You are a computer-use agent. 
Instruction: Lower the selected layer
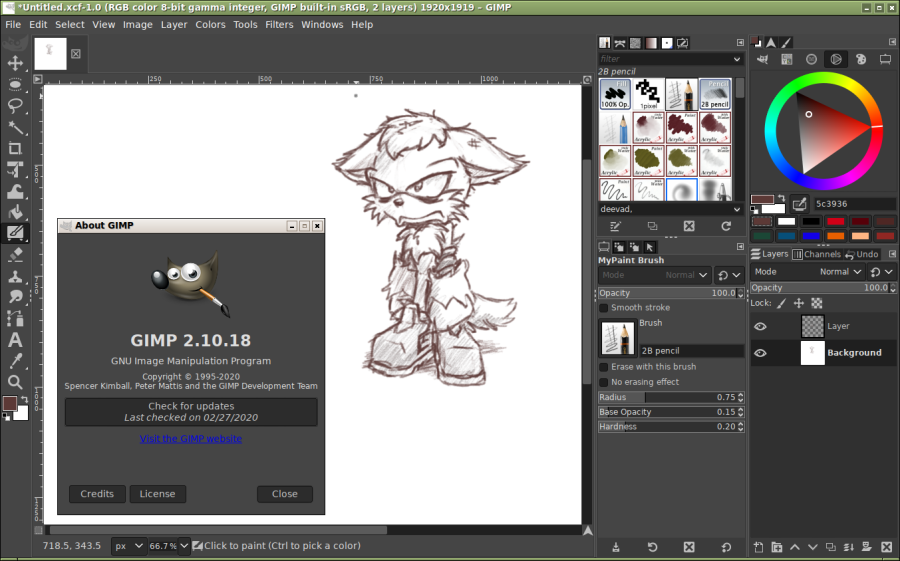pyautogui.click(x=813, y=547)
